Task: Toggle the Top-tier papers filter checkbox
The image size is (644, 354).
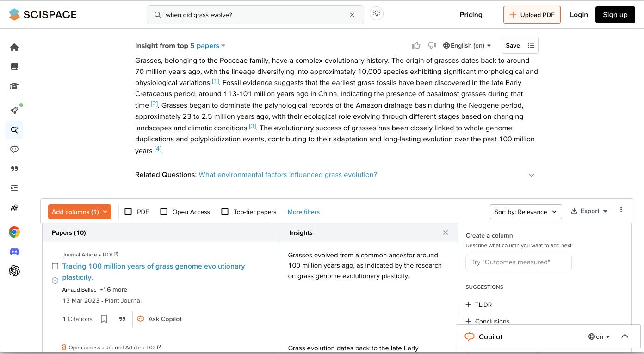Action: (x=225, y=212)
